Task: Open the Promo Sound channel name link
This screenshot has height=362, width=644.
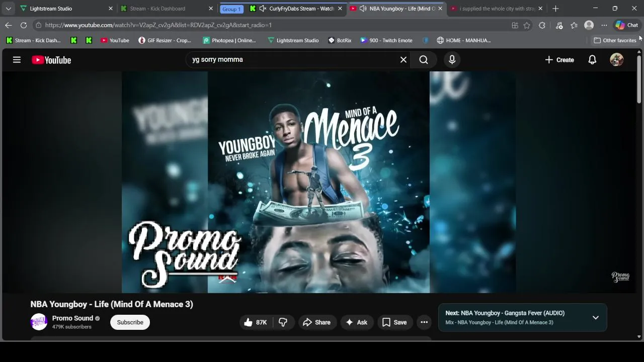Action: [72, 318]
